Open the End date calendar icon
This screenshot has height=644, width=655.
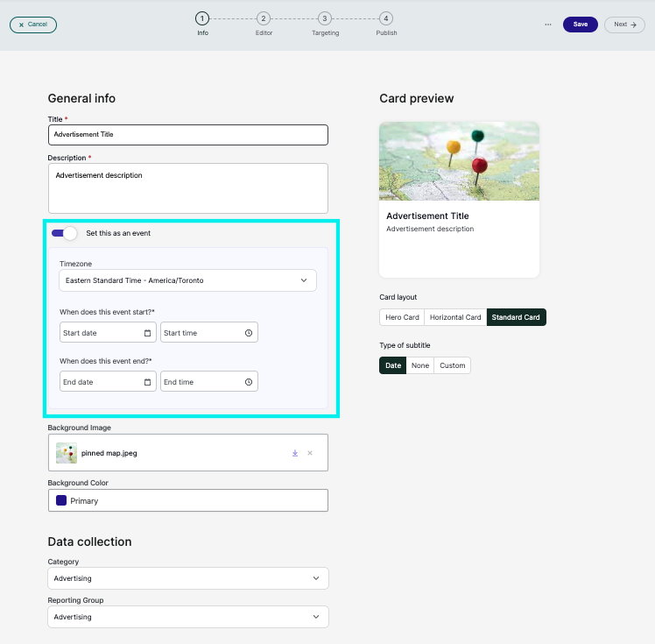click(147, 382)
